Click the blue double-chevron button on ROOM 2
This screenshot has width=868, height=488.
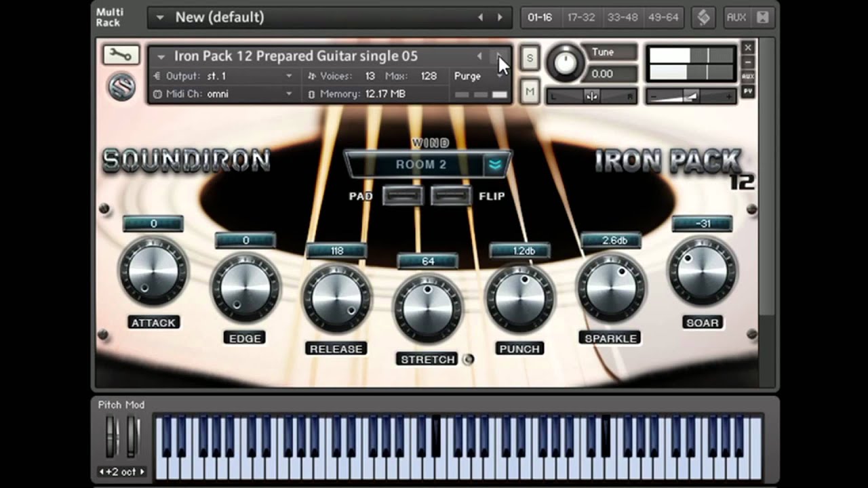point(494,165)
